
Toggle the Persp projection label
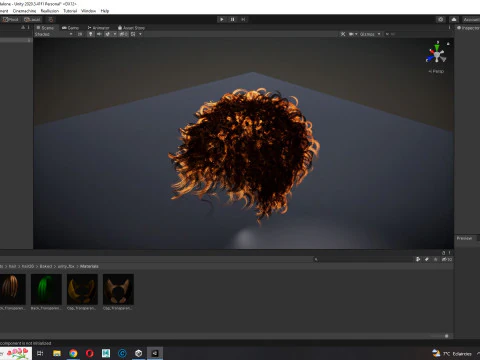[436, 71]
